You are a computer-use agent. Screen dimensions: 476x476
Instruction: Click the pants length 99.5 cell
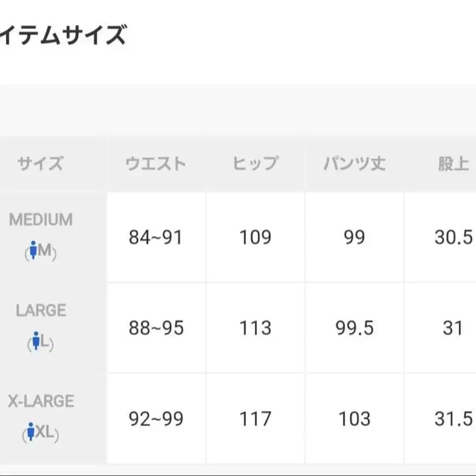[x=354, y=328]
